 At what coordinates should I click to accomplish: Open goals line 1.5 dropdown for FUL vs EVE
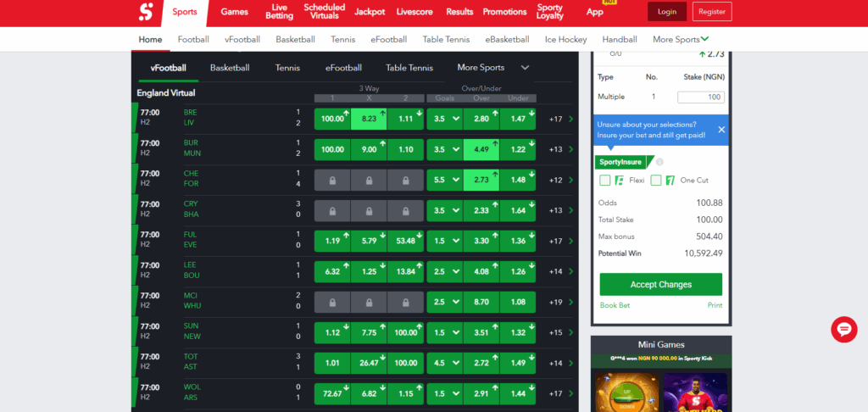444,242
